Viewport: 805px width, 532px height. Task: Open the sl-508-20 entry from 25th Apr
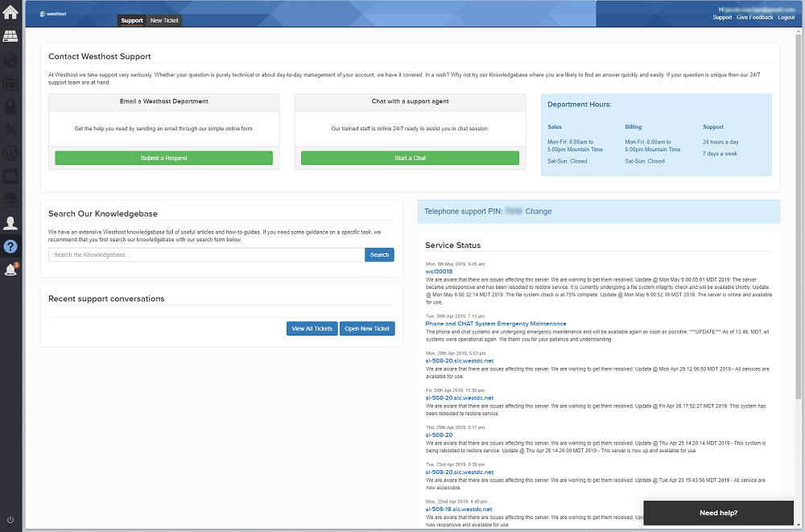pyautogui.click(x=439, y=435)
